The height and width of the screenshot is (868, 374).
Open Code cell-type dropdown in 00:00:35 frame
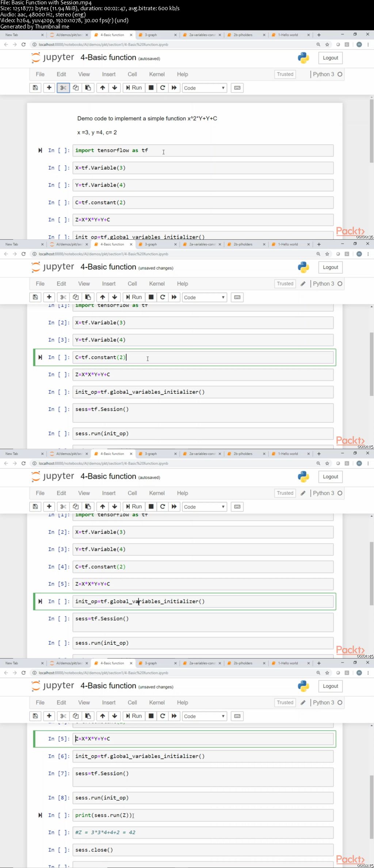[x=205, y=88]
